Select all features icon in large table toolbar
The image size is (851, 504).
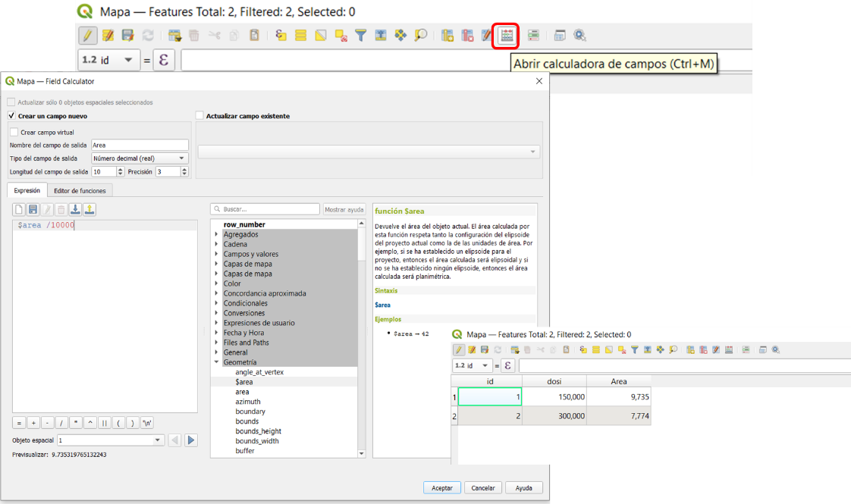pyautogui.click(x=300, y=36)
